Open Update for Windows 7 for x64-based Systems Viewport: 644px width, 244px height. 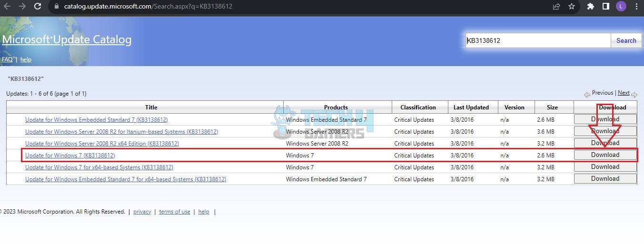99,167
